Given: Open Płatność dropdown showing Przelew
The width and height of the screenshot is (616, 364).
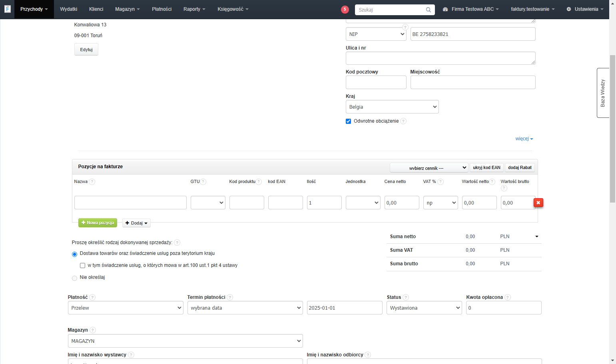Looking at the screenshot, I should [126, 308].
